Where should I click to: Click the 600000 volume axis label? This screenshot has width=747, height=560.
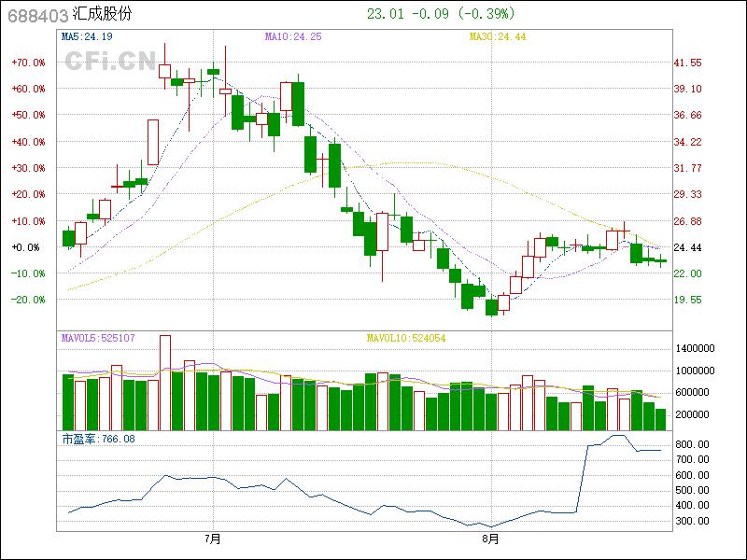(692, 392)
